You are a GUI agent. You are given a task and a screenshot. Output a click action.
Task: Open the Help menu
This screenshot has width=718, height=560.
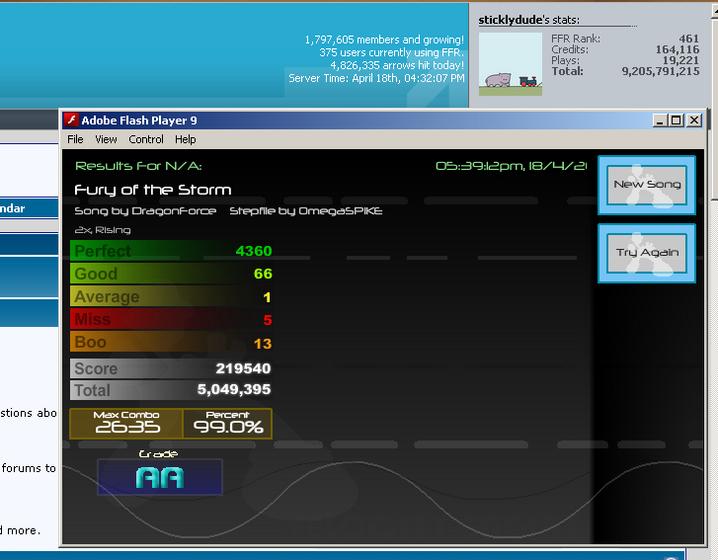(x=185, y=139)
